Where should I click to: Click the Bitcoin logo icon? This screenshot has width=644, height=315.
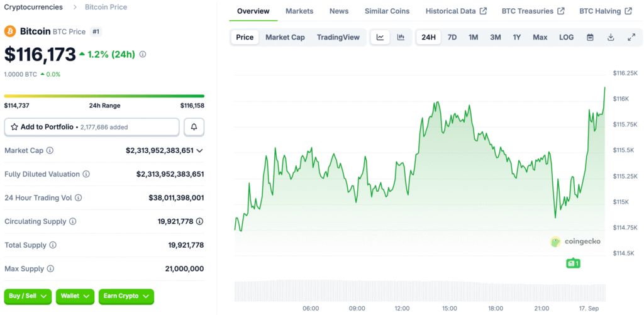coord(10,31)
